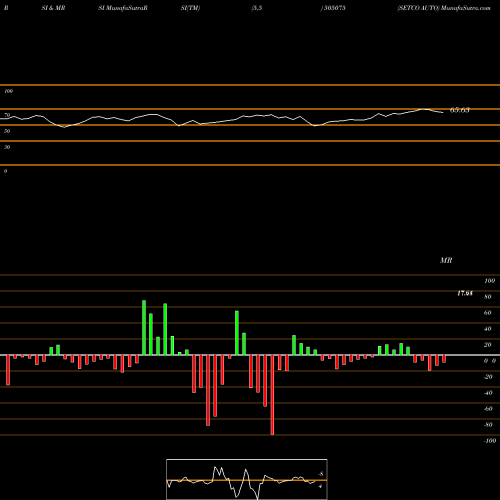This screenshot has width=500, height=500.
Task: Click the RSI axis label 100
Action: pos(9,91)
